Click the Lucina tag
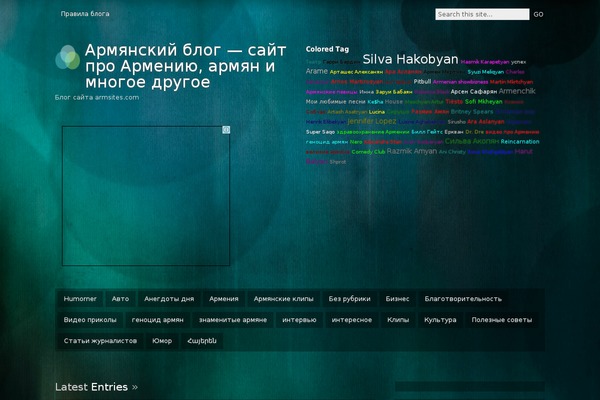The height and width of the screenshot is (400, 600). (377, 112)
